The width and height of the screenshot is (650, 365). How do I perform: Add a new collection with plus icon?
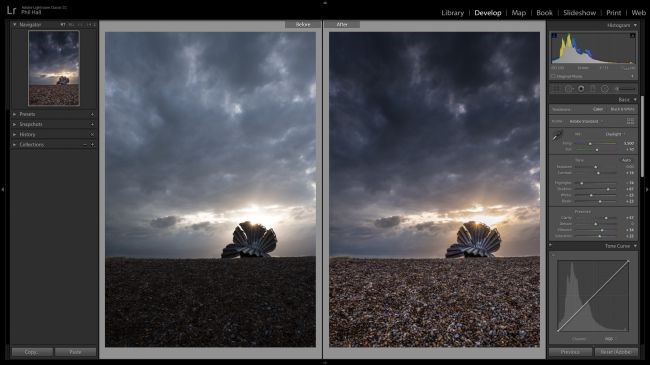click(92, 145)
